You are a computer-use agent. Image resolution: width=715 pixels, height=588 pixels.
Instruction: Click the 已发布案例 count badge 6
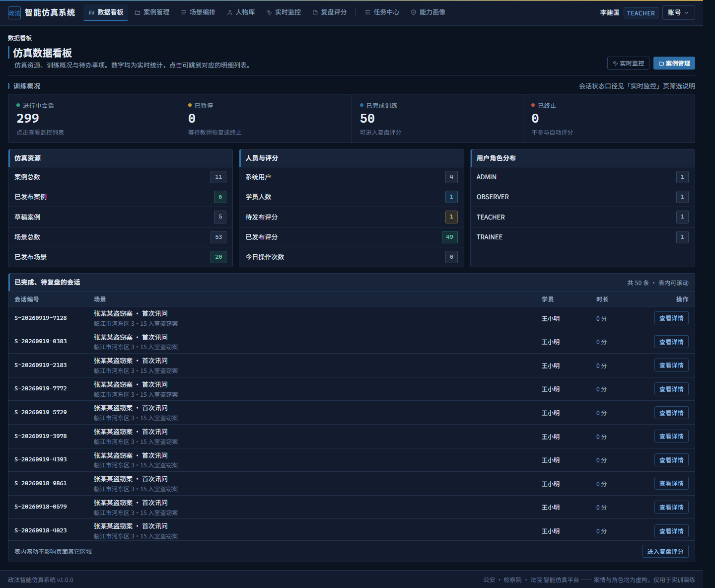[x=220, y=197]
